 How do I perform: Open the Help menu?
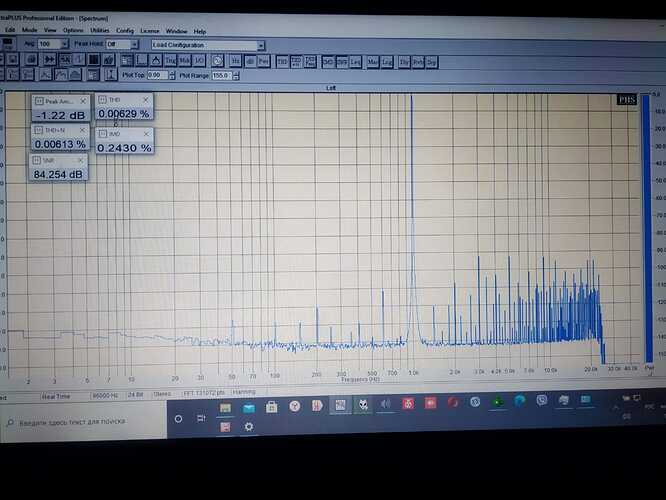pyautogui.click(x=200, y=31)
